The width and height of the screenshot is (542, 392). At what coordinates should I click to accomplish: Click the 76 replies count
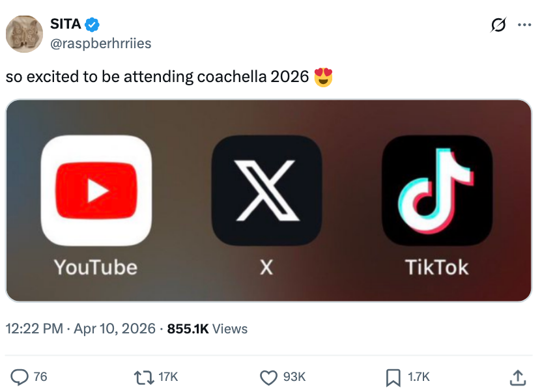click(40, 376)
